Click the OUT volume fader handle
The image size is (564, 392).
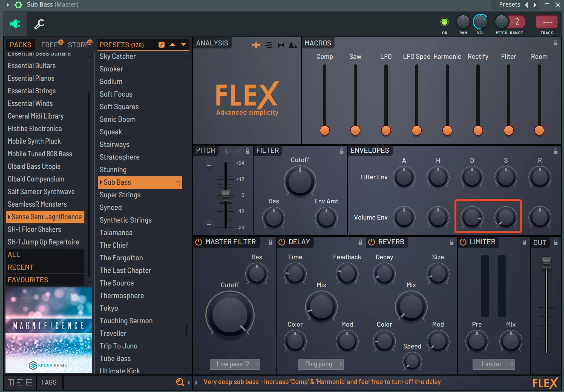click(x=546, y=262)
